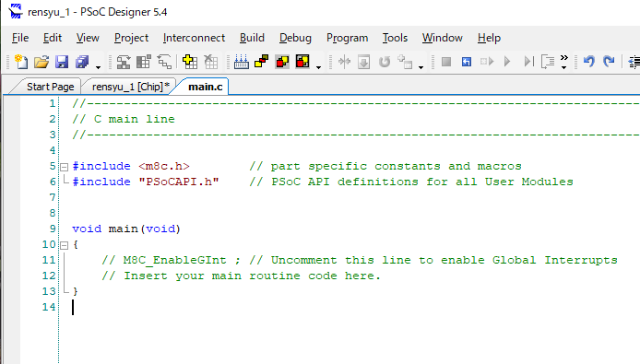Click the connection lines toolbar icon
640x364 pixels.
coord(164,62)
